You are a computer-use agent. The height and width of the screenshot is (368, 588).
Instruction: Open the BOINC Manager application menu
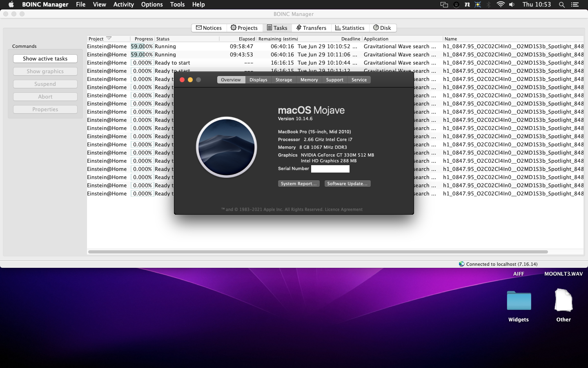pyautogui.click(x=45, y=4)
